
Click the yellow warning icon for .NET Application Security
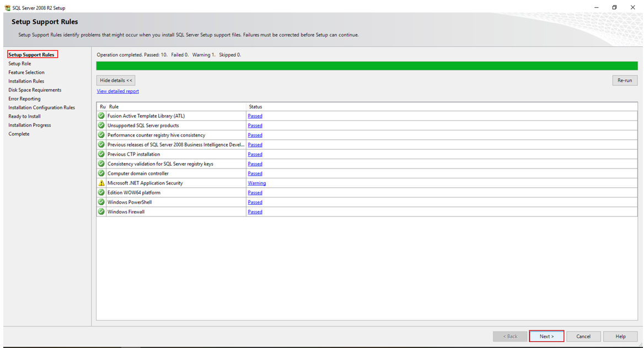(x=101, y=183)
